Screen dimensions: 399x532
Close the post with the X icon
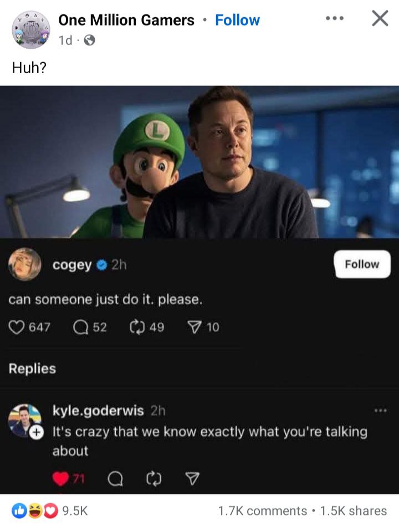(x=380, y=18)
